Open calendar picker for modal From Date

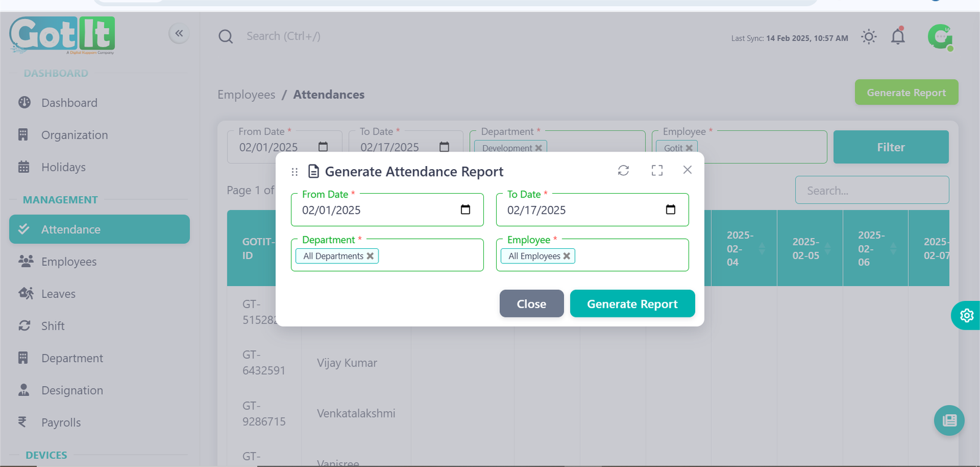(x=466, y=210)
